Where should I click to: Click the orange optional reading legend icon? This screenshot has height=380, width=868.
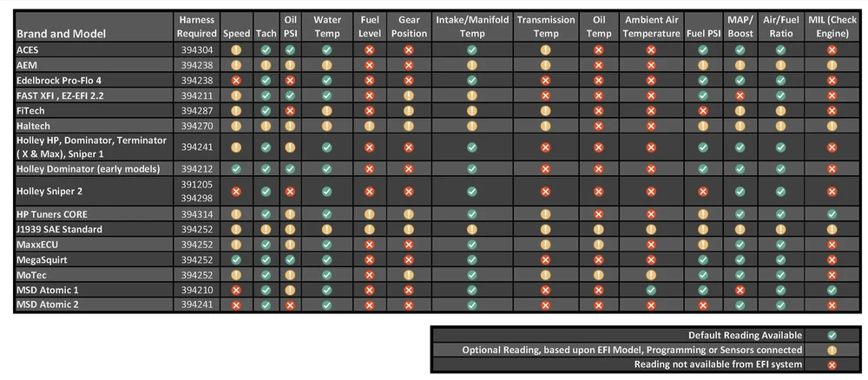pyautogui.click(x=832, y=350)
